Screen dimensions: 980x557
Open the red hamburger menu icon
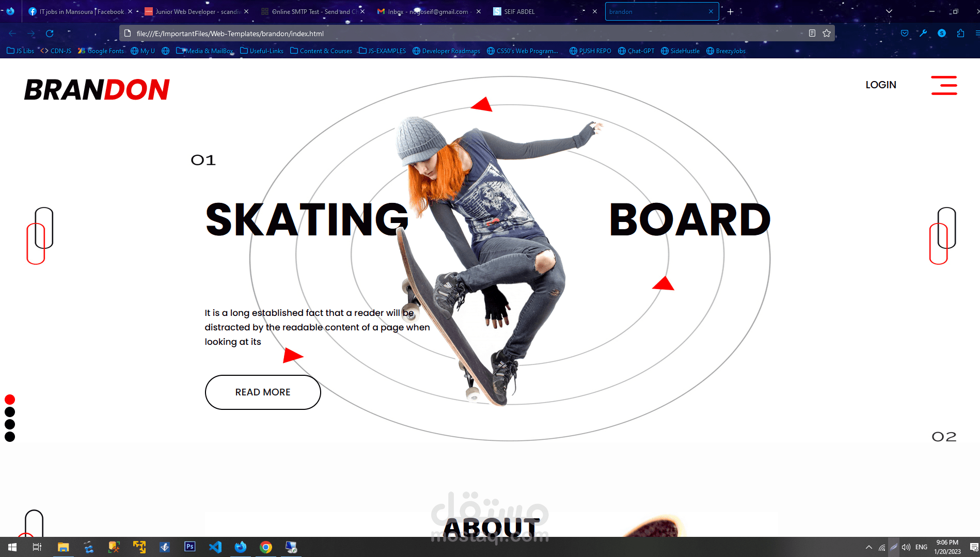pos(944,85)
